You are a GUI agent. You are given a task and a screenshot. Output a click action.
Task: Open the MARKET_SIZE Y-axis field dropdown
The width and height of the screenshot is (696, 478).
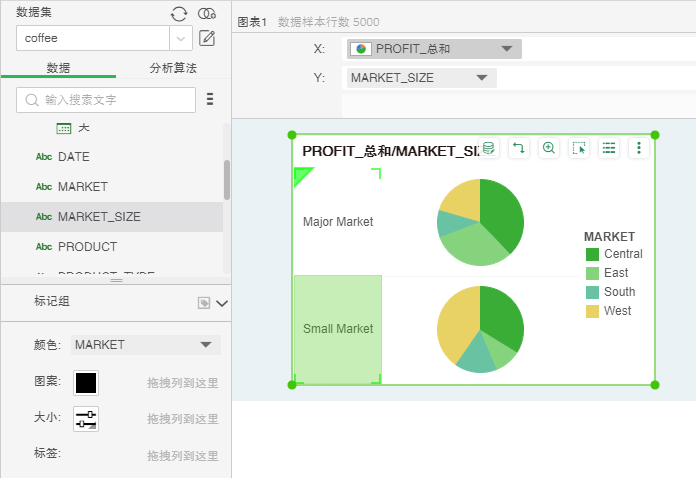pos(482,77)
